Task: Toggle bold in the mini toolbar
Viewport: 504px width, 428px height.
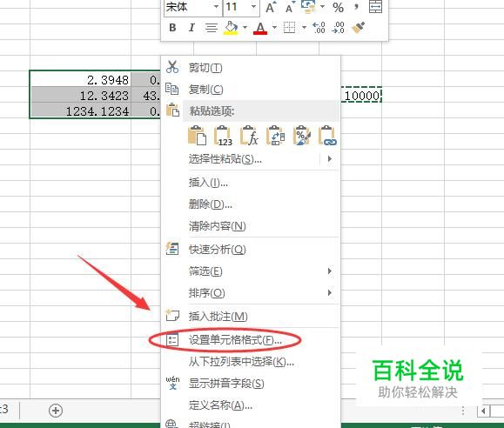Action: coord(172,28)
